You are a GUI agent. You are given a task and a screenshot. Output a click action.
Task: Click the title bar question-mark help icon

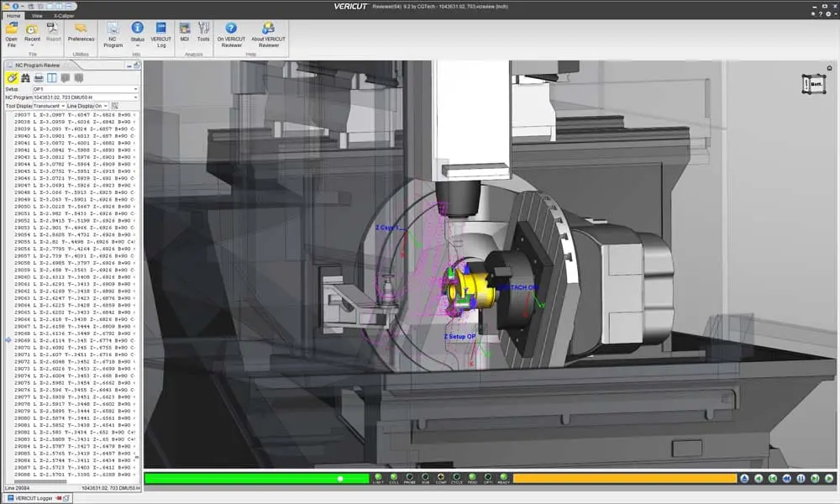(x=821, y=14)
